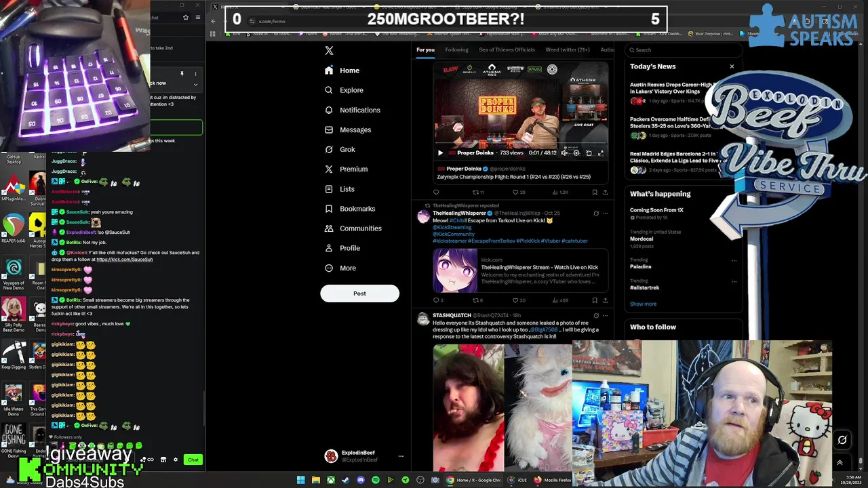Open Proper Doinks video settings gear
Image resolution: width=868 pixels, height=488 pixels.
(576, 153)
